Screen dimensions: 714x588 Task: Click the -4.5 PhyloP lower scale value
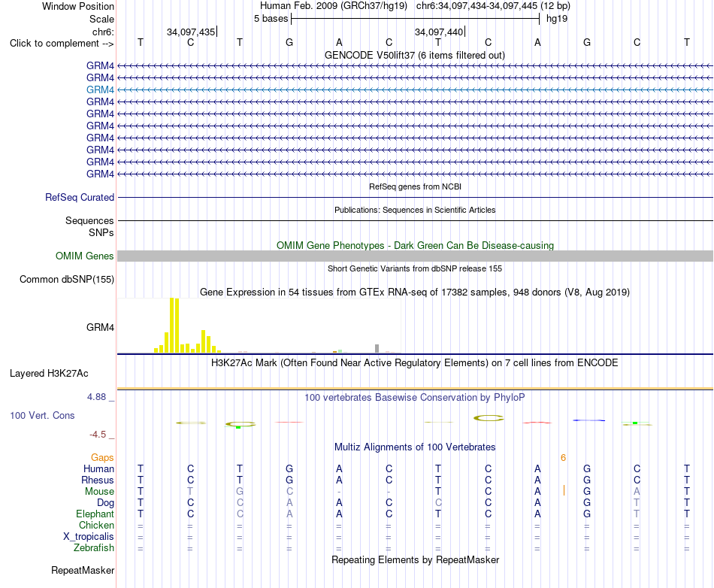[98, 435]
